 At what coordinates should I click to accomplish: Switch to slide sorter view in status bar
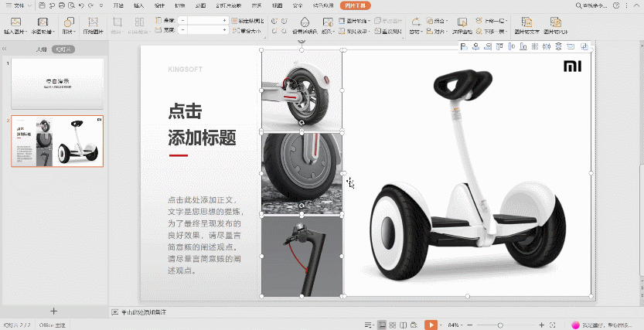tap(392, 325)
